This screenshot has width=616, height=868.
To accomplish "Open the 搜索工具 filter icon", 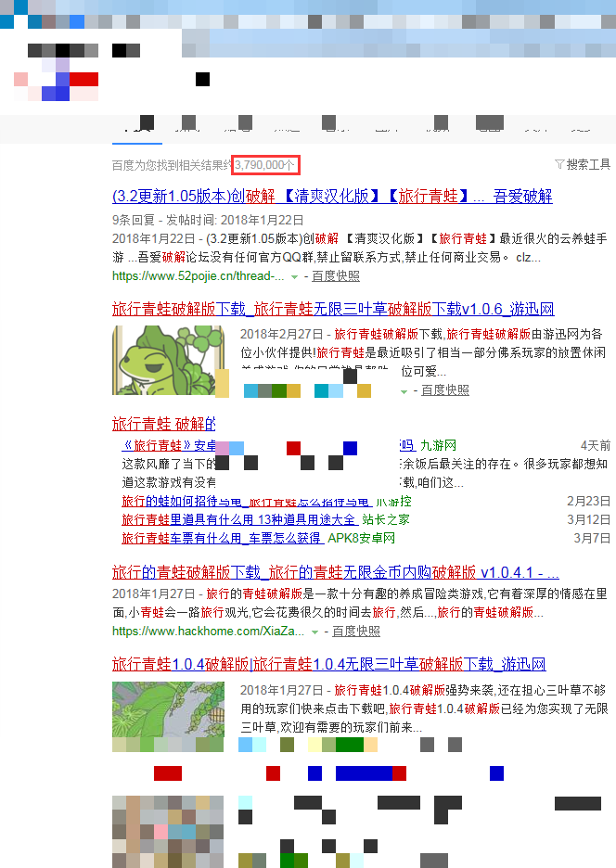I will click(559, 164).
